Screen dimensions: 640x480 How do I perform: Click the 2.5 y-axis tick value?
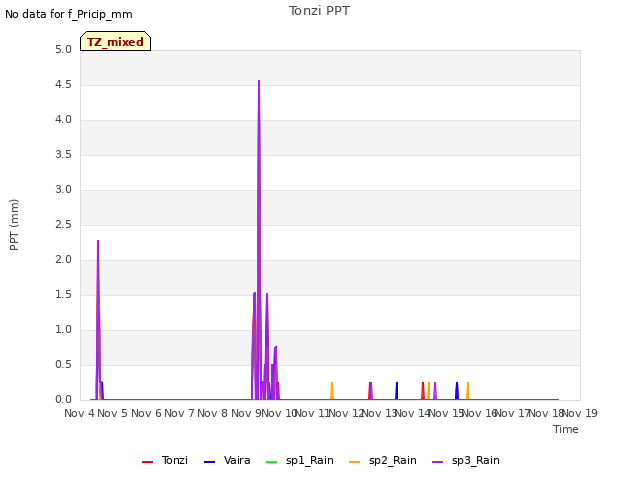[63, 224]
